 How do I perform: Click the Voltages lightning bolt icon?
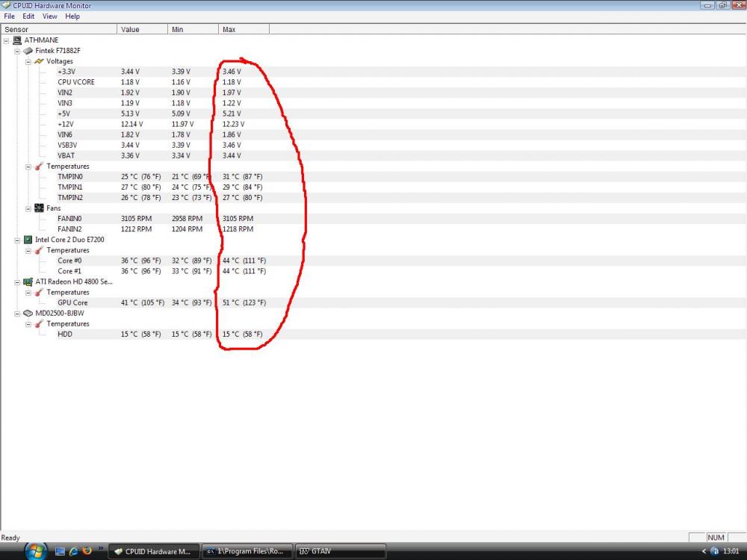tap(39, 61)
